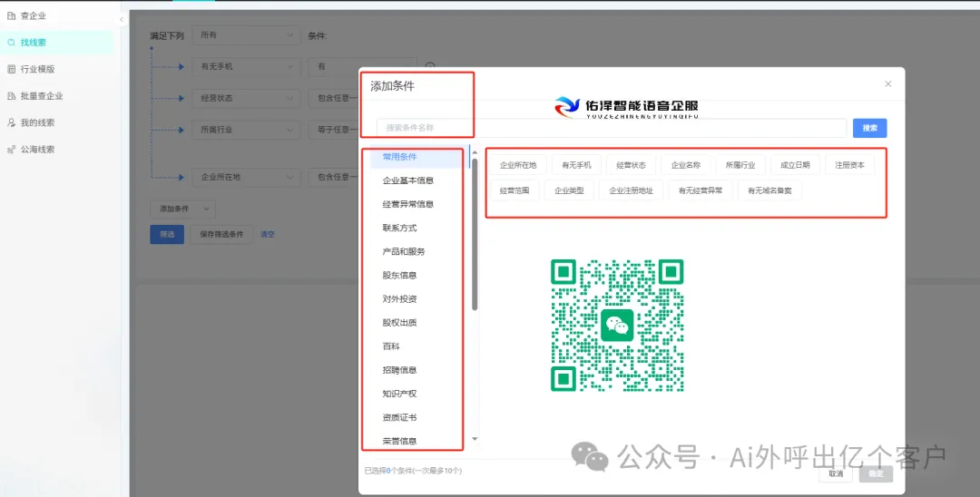This screenshot has width=980, height=497.
Task: Click the 找线索 search icon in sidebar
Action: (11, 43)
